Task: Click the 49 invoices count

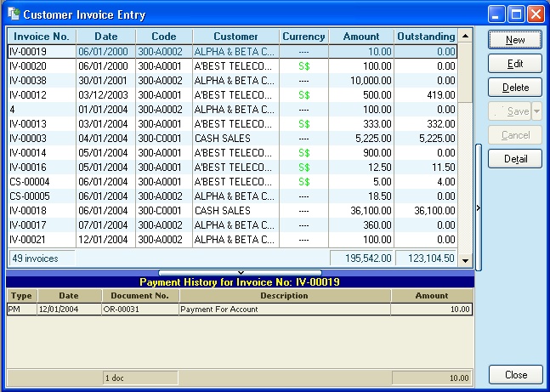Action: (35, 258)
